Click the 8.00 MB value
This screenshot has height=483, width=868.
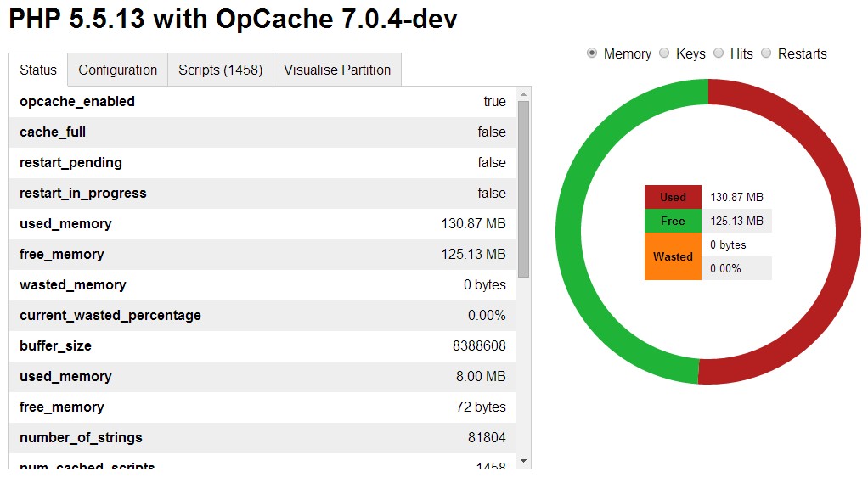[x=481, y=376]
